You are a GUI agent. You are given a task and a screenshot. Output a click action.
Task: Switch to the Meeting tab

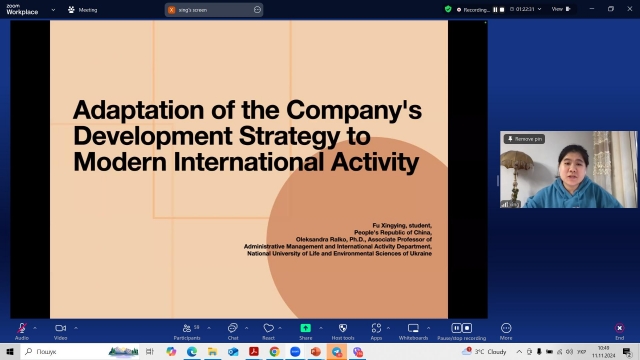click(x=82, y=10)
